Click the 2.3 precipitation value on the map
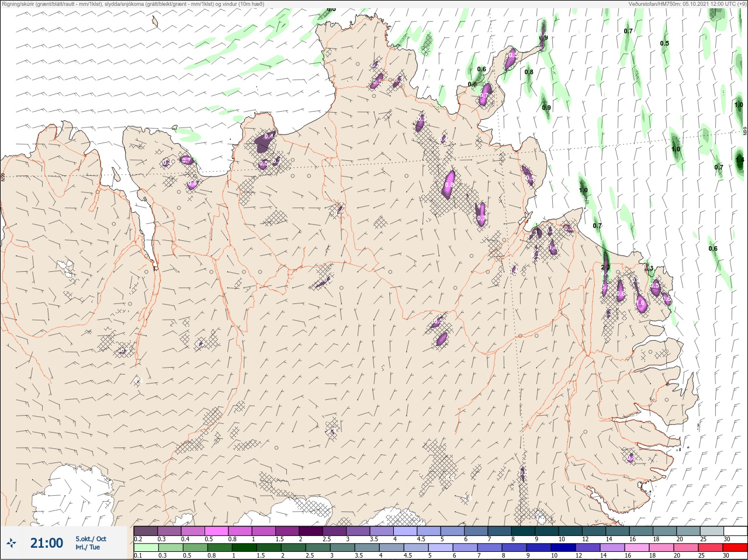 [605, 267]
